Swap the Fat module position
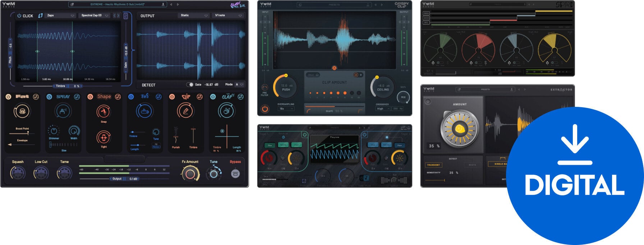Image resolution: width=644 pixels, height=245 pixels. (x=36, y=97)
